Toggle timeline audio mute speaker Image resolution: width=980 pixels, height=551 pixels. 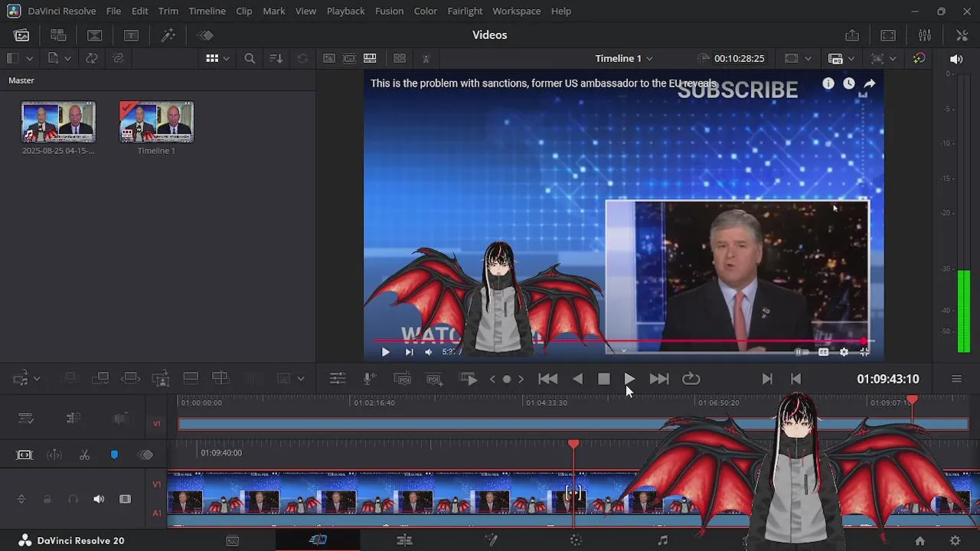tap(99, 499)
